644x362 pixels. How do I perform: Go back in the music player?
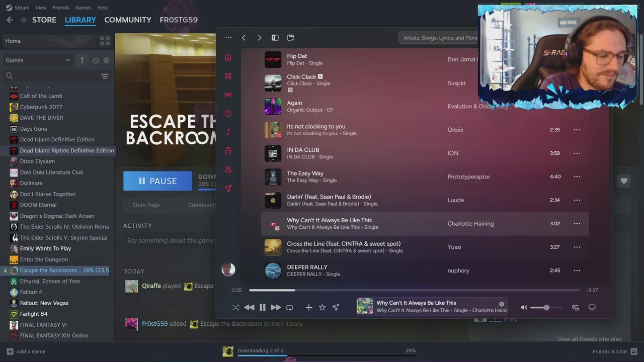coord(244,38)
